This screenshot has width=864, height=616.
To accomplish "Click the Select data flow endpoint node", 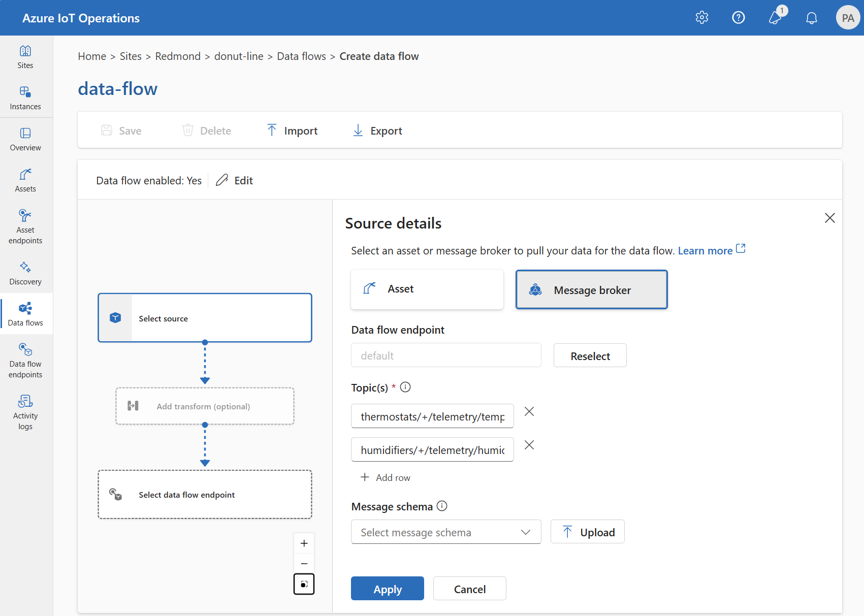I will pyautogui.click(x=205, y=494).
